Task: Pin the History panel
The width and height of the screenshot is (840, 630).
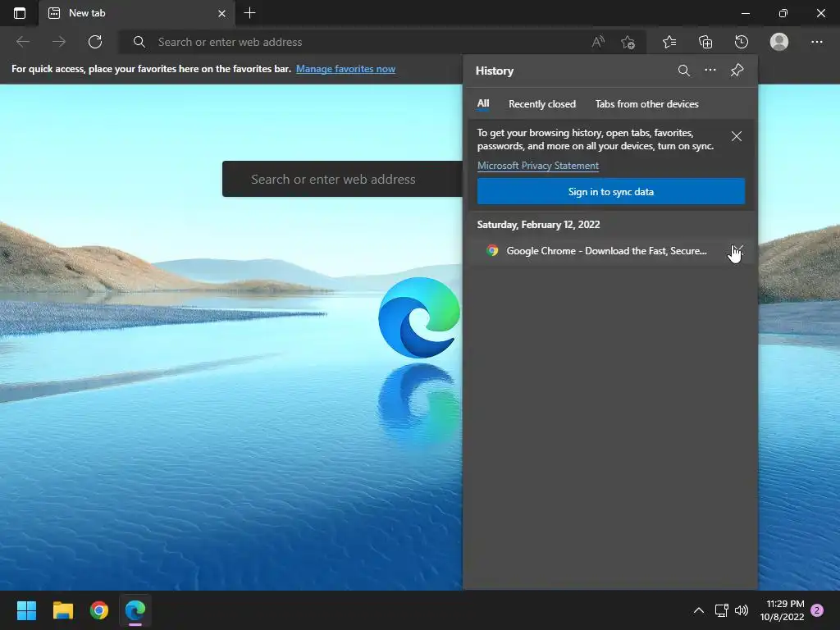Action: click(x=737, y=71)
